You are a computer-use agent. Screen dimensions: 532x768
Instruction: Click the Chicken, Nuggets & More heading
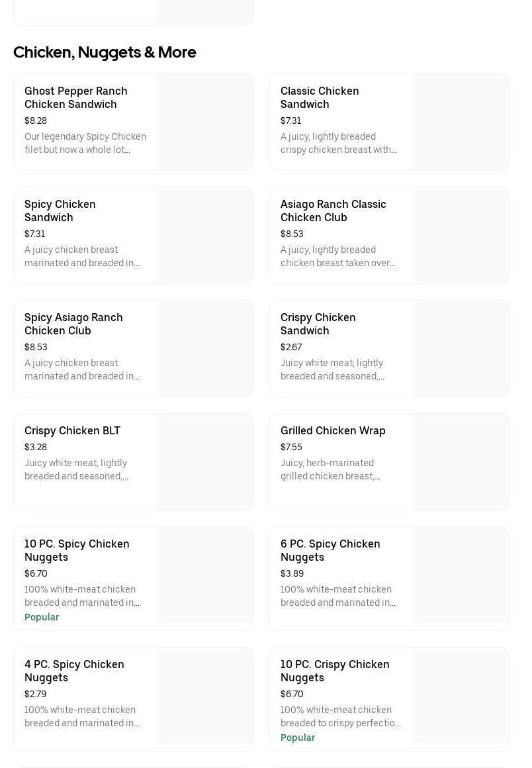pyautogui.click(x=105, y=52)
